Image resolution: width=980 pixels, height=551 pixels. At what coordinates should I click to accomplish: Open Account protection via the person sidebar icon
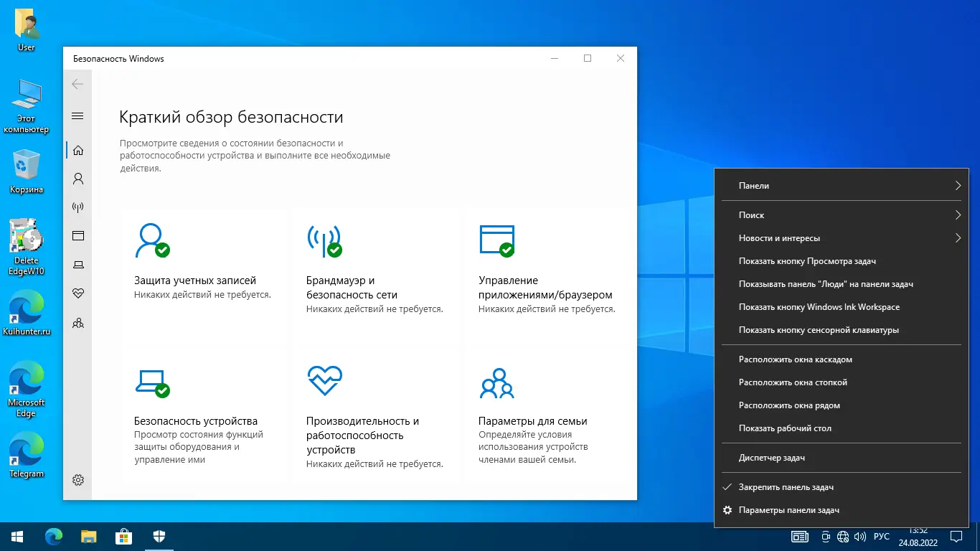point(77,179)
